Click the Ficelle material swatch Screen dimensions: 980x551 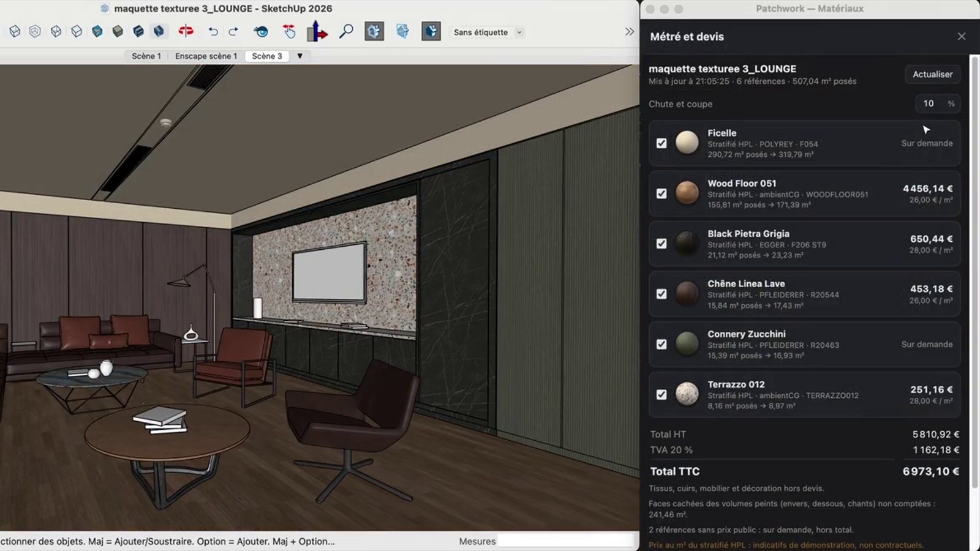point(687,143)
